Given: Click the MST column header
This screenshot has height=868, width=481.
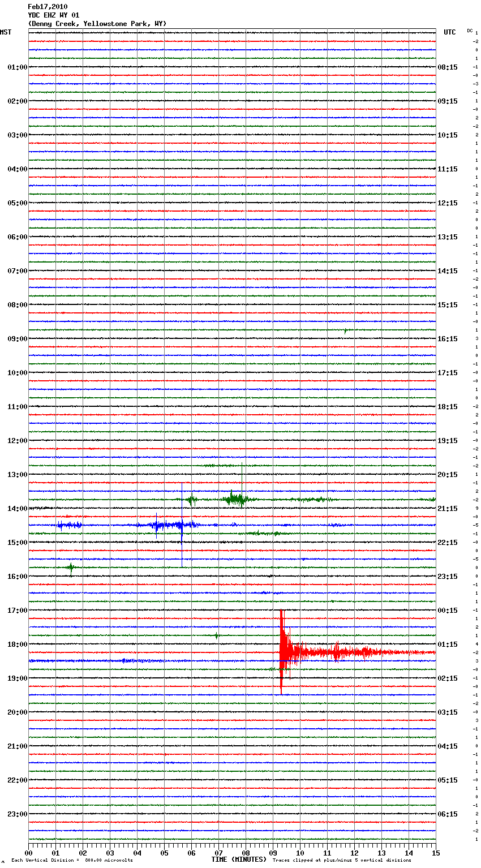Looking at the screenshot, I should point(6,32).
